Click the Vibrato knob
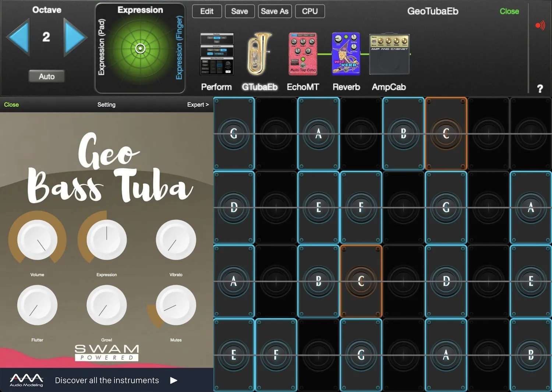 [176, 240]
